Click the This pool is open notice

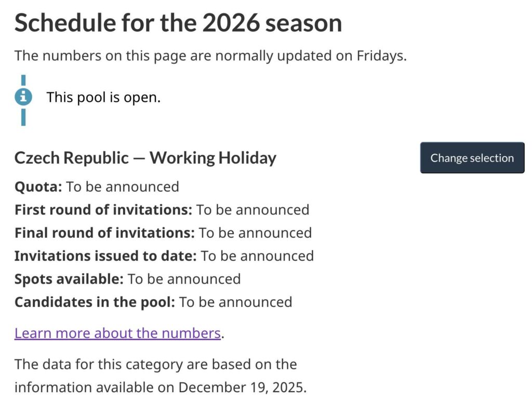click(103, 97)
